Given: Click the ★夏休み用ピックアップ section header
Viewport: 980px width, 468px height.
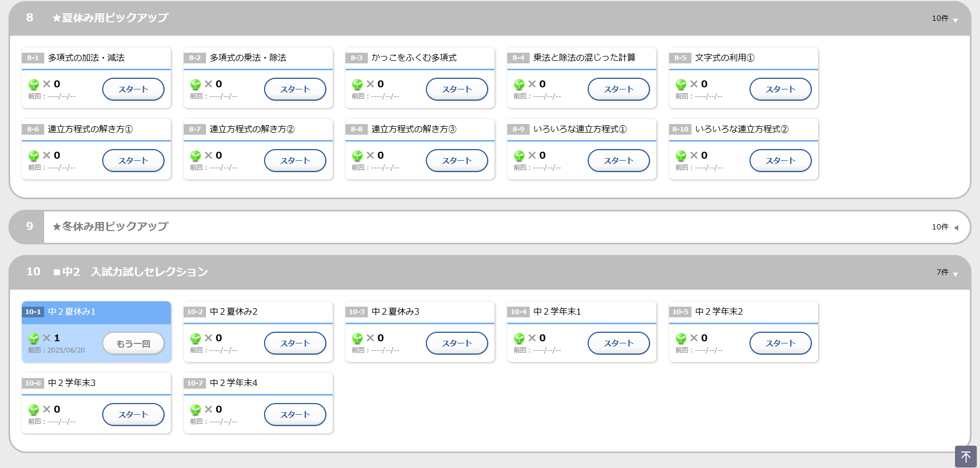Looking at the screenshot, I should [x=110, y=18].
